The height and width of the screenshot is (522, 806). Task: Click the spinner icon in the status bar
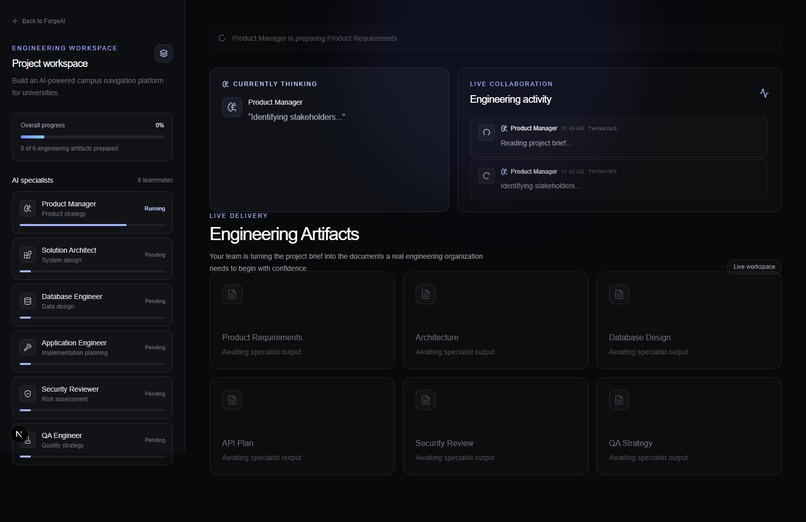coord(222,38)
